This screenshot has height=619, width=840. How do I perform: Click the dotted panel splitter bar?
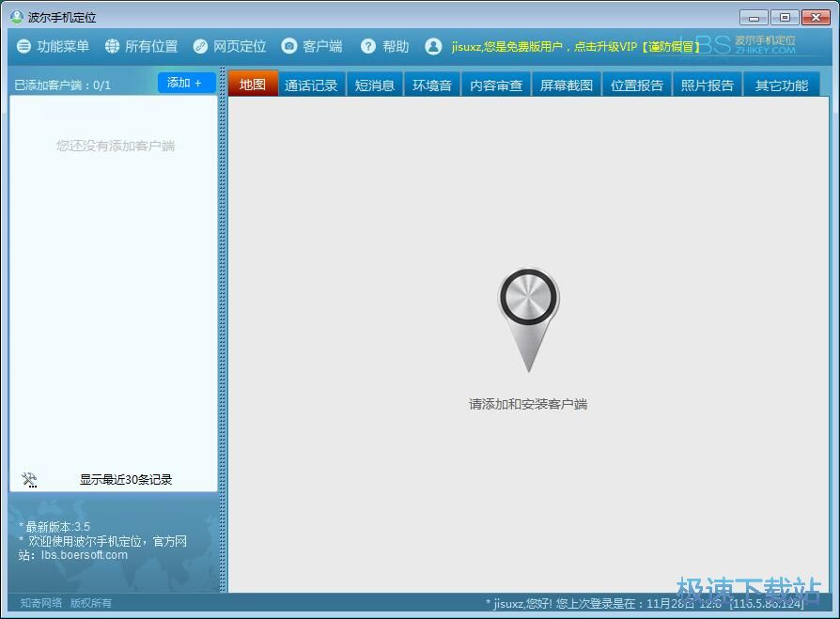[223, 330]
